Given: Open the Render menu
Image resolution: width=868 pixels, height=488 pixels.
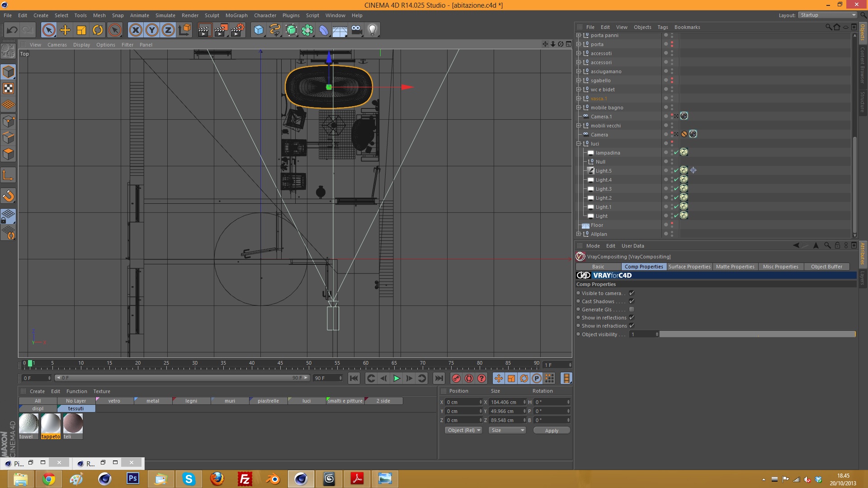Looking at the screenshot, I should (x=190, y=15).
